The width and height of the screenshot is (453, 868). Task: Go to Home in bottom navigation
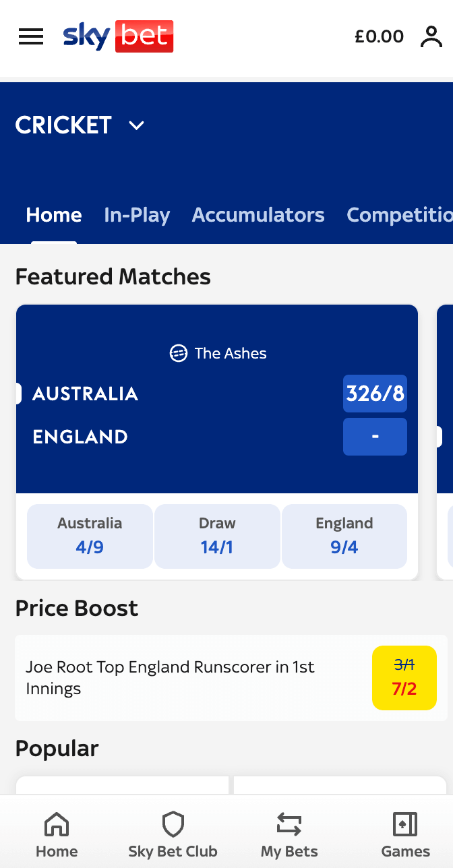point(57,834)
